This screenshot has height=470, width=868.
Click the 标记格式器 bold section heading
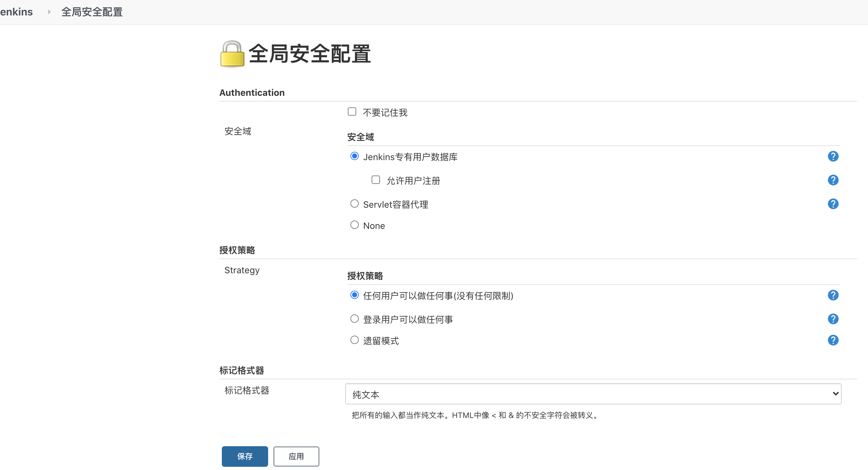pos(242,371)
